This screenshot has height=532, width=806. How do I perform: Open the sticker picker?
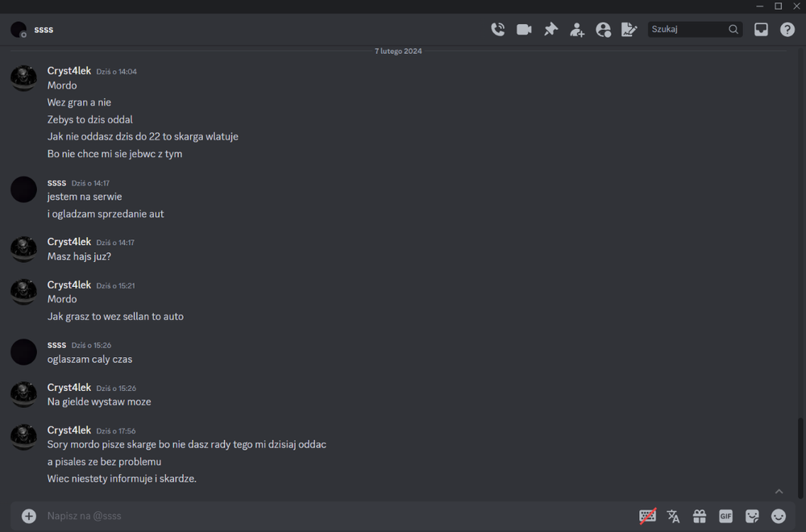coord(752,516)
